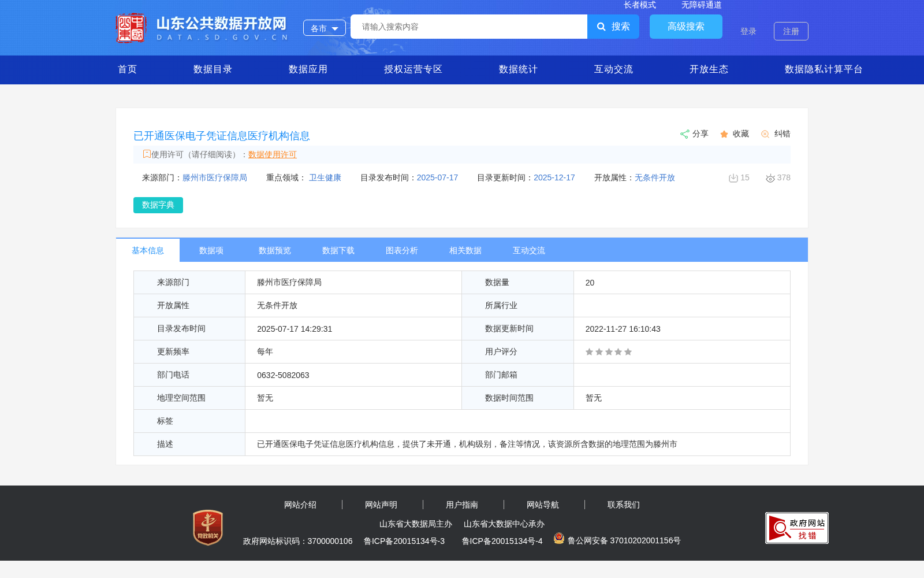Focus the search input box
The width and height of the screenshot is (924, 578).
pyautogui.click(x=469, y=27)
